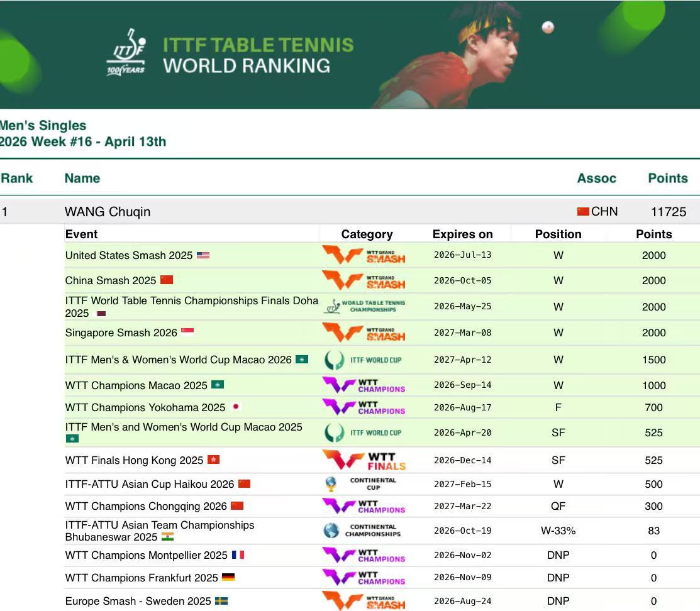Click the expiry date 2027-Apr-12
Screen dimensions: 700x611
tap(462, 360)
